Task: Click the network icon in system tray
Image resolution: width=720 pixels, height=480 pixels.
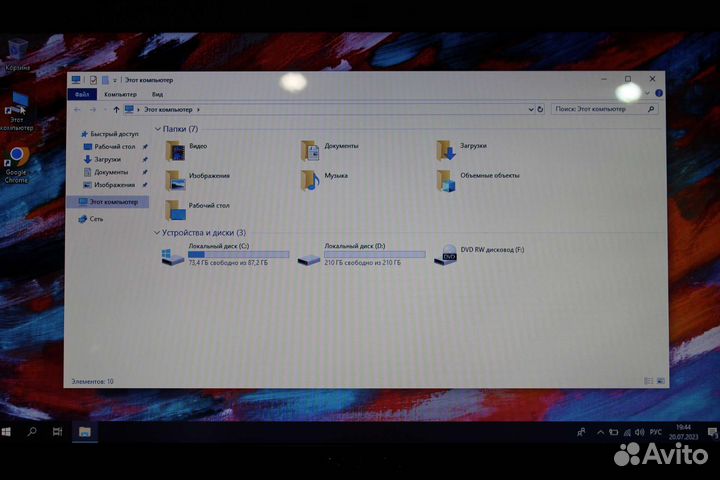Action: tap(627, 433)
